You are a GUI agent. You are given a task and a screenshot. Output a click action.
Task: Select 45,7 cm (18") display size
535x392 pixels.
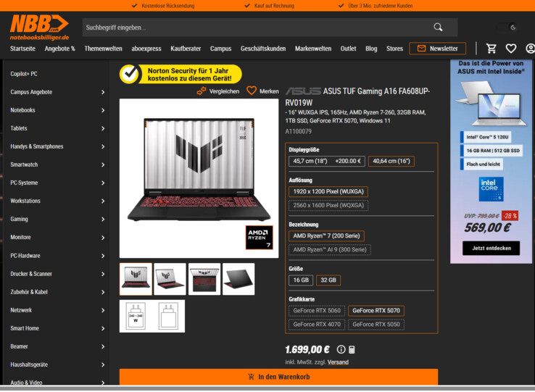point(326,161)
